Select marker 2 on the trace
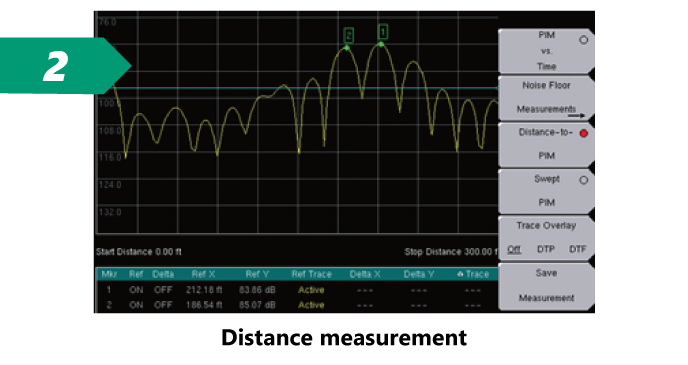This screenshot has height=365, width=688. point(349,36)
